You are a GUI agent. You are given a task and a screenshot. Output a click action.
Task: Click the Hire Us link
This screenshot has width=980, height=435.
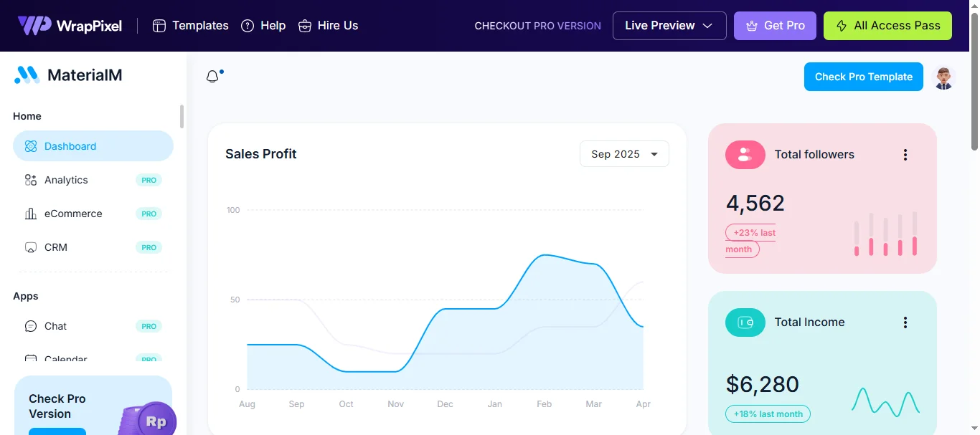pos(328,26)
